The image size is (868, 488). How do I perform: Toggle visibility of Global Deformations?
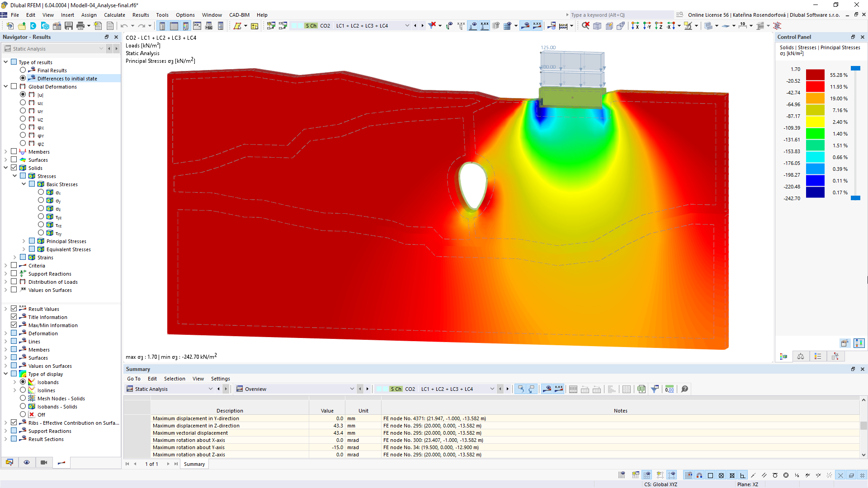pos(14,86)
